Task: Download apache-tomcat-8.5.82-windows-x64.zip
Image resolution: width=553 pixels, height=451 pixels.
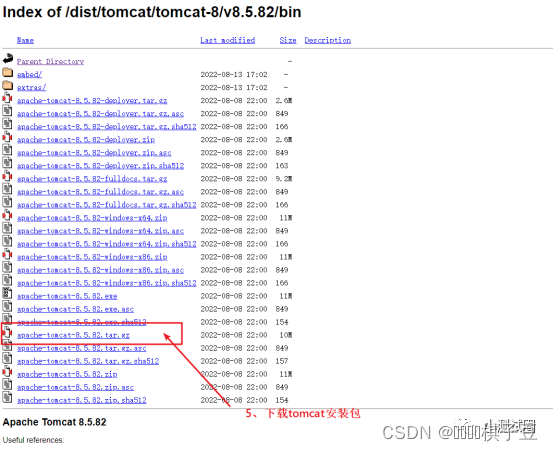Action: [92, 218]
